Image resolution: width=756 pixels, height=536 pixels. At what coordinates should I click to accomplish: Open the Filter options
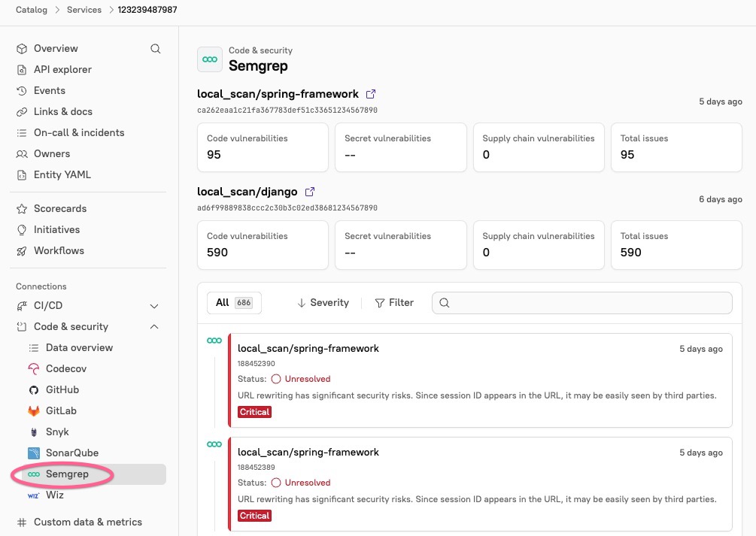pyautogui.click(x=394, y=302)
